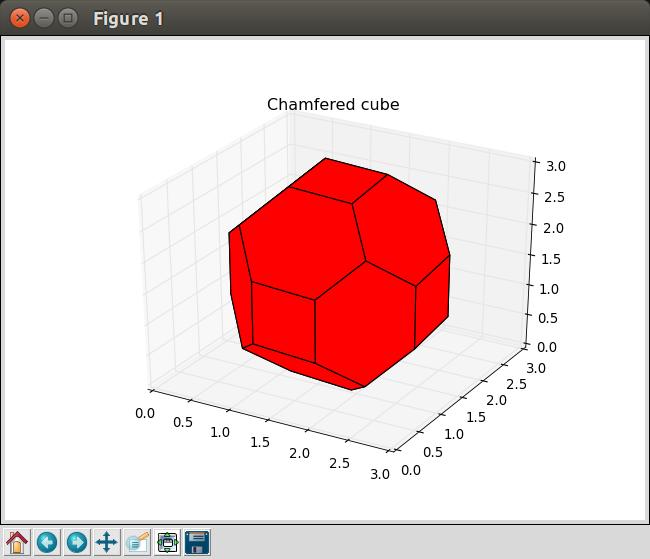Minimize the Figure 1 window
Image resolution: width=650 pixels, height=559 pixels.
coord(43,18)
